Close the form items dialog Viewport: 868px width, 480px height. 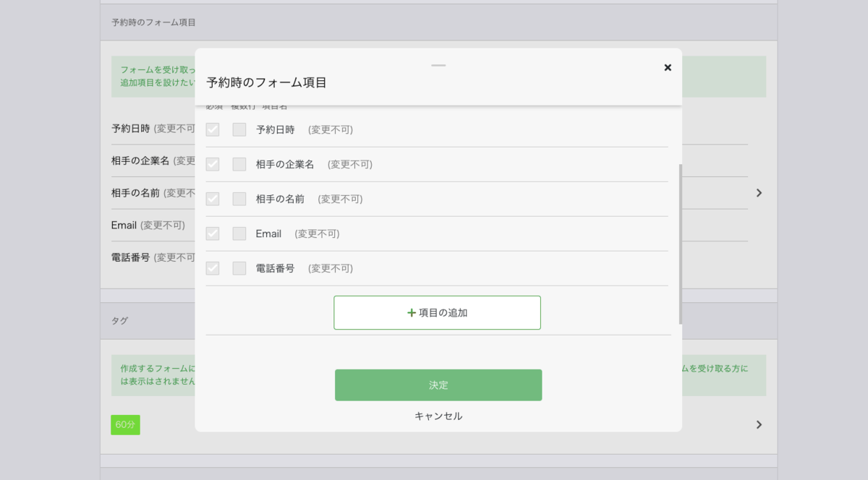tap(668, 67)
